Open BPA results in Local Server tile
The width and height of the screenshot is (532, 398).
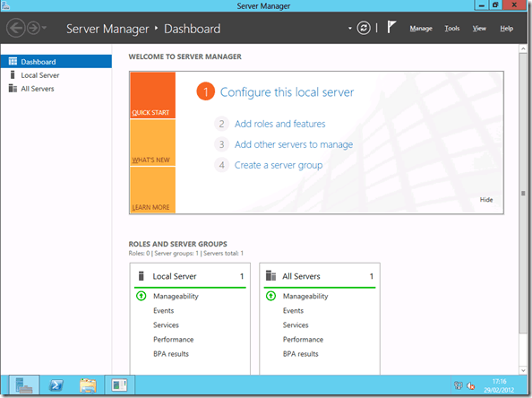(x=171, y=354)
